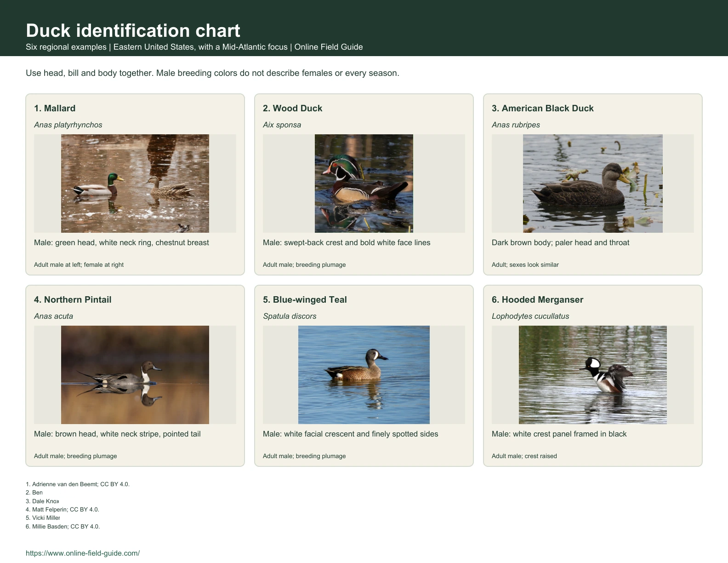Click credit '5. Vicki Miller'

click(x=43, y=518)
